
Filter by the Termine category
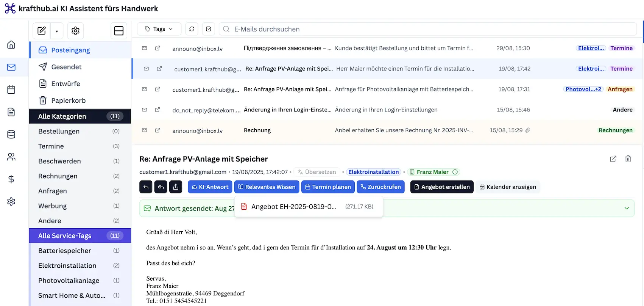[x=51, y=146]
